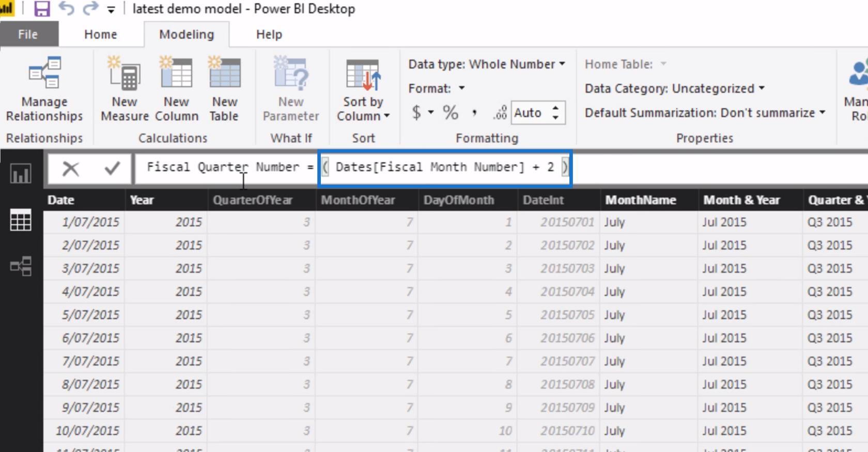Undo the last action
868x452 pixels.
(x=66, y=9)
